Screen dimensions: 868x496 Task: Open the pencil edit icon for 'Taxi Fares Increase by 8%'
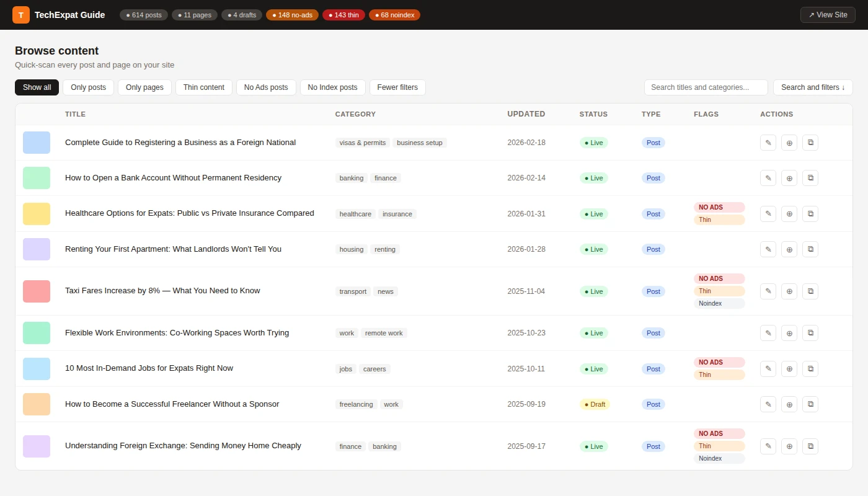(x=768, y=291)
